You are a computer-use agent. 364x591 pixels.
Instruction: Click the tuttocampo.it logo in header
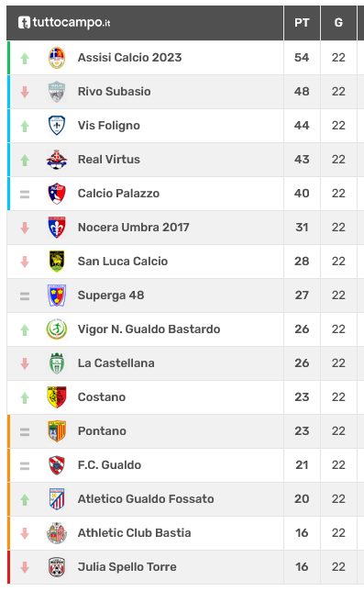click(64, 23)
